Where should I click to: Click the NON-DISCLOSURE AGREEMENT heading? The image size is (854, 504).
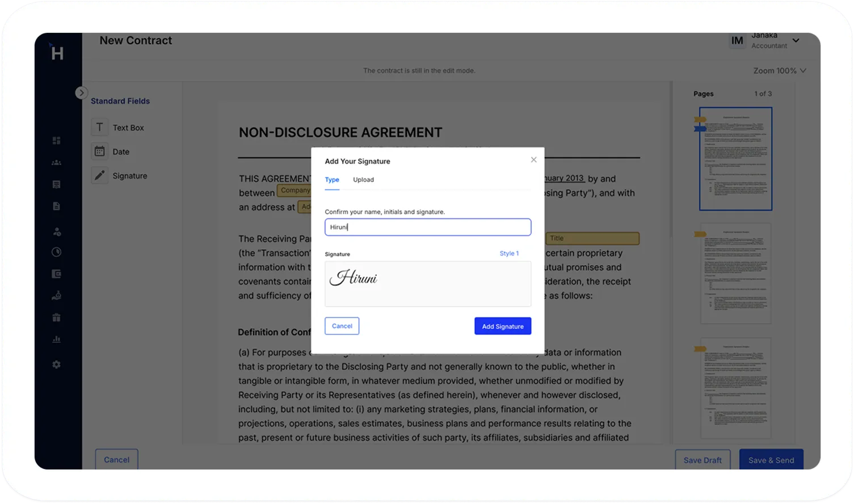(x=340, y=132)
